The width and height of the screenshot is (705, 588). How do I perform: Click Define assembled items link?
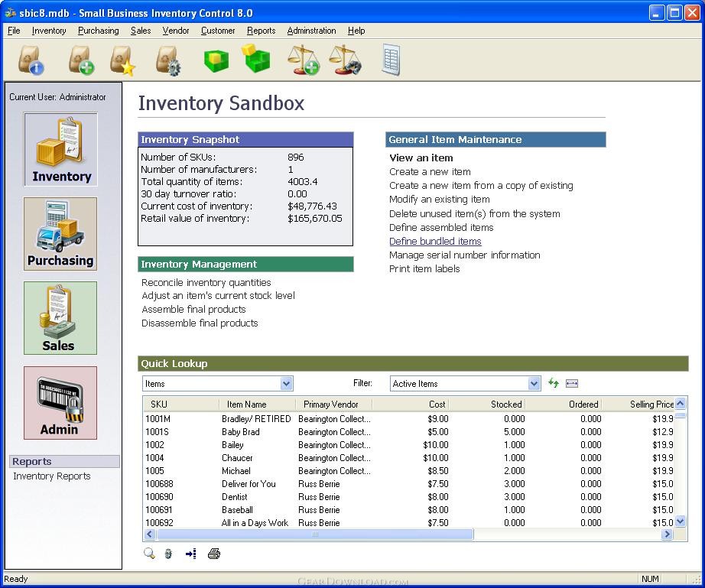(x=441, y=227)
